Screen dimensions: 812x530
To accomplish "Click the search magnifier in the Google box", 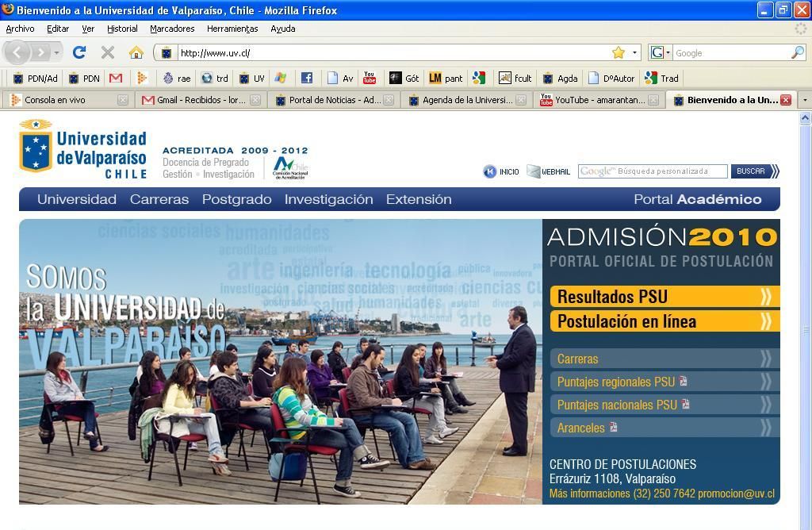I will (x=797, y=52).
